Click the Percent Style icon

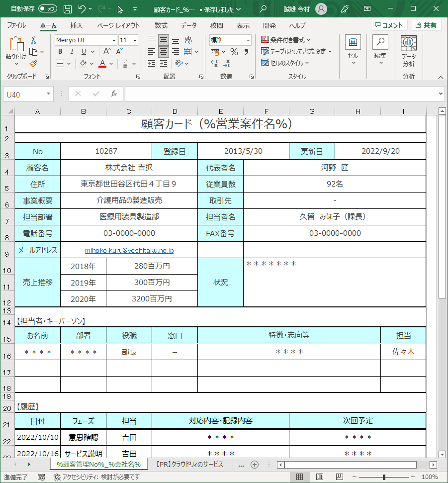pyautogui.click(x=234, y=52)
